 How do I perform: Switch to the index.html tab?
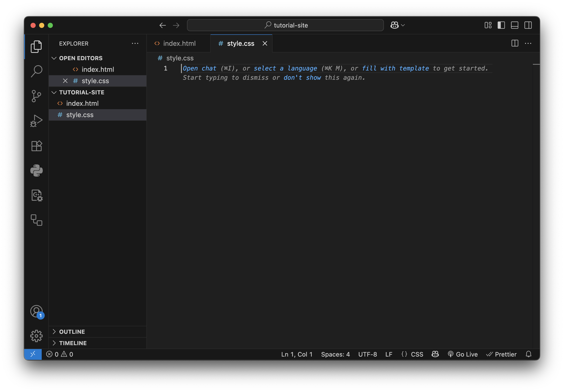coord(179,43)
